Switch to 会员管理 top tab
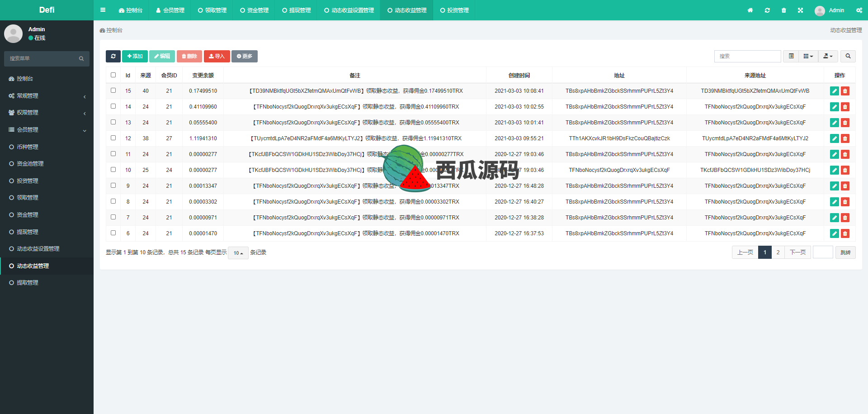868x414 pixels. [x=170, y=10]
